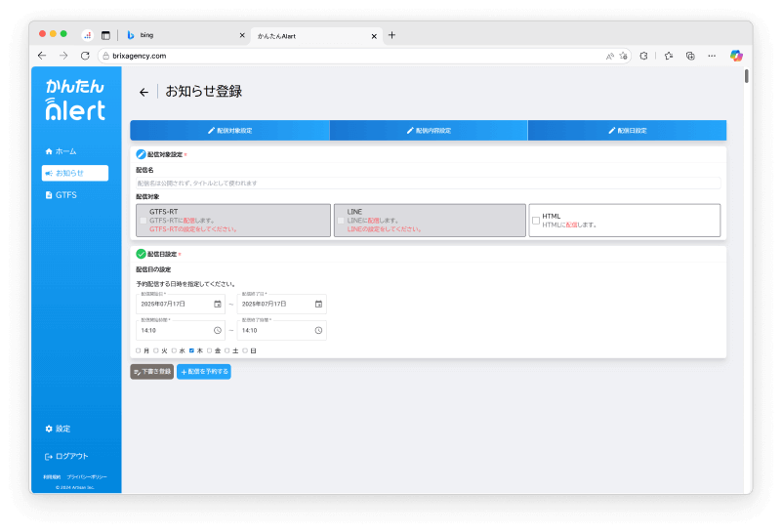Viewport: 782px width, 532px height.
Task: Close the bing tab
Action: pyautogui.click(x=242, y=35)
